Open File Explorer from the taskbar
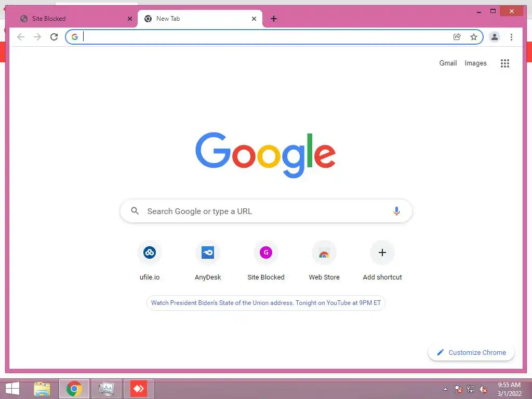 [x=42, y=389]
